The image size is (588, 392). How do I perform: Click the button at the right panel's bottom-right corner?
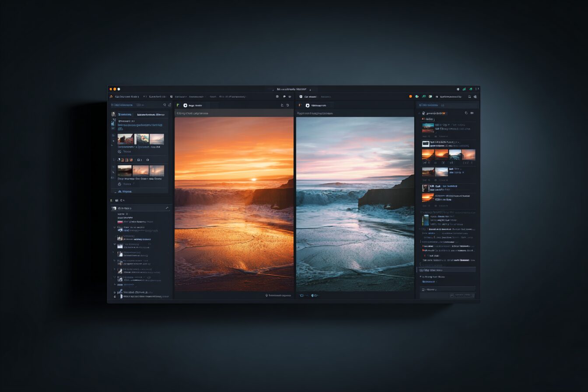[462, 295]
